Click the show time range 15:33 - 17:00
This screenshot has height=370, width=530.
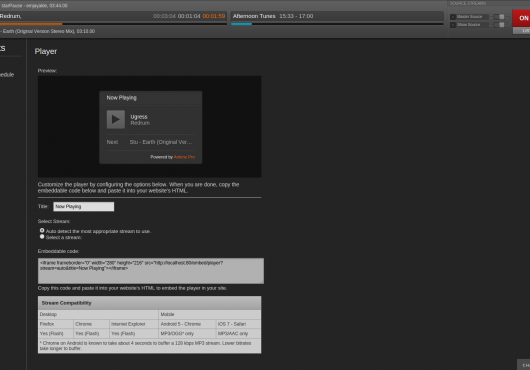pos(296,16)
